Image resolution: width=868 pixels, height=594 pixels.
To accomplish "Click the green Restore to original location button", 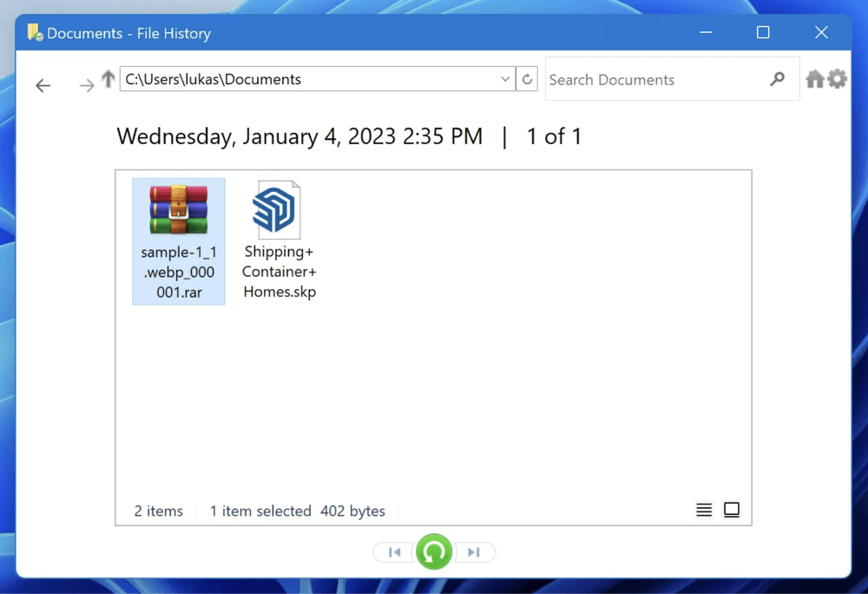I will coord(433,551).
